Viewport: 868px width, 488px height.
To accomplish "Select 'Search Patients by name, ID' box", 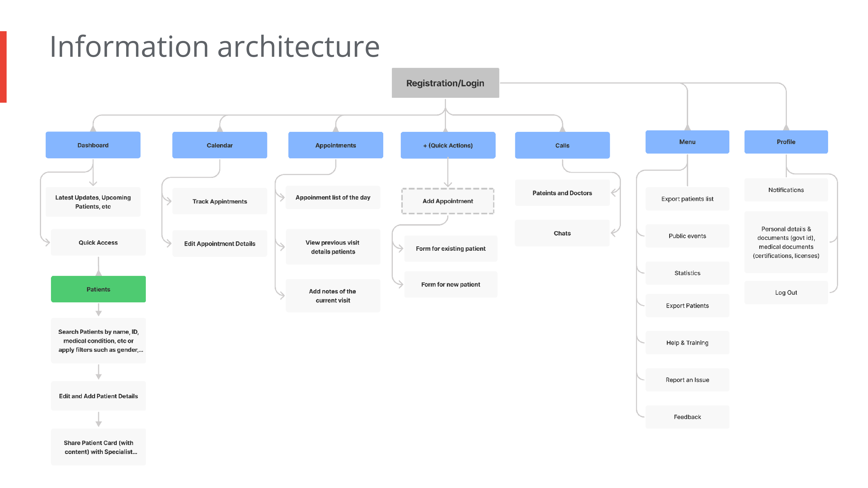I will point(98,340).
